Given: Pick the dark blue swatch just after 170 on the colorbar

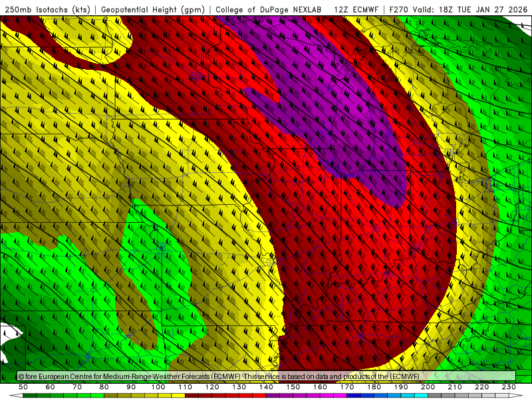Looking at the screenshot, I should pyautogui.click(x=354, y=396).
